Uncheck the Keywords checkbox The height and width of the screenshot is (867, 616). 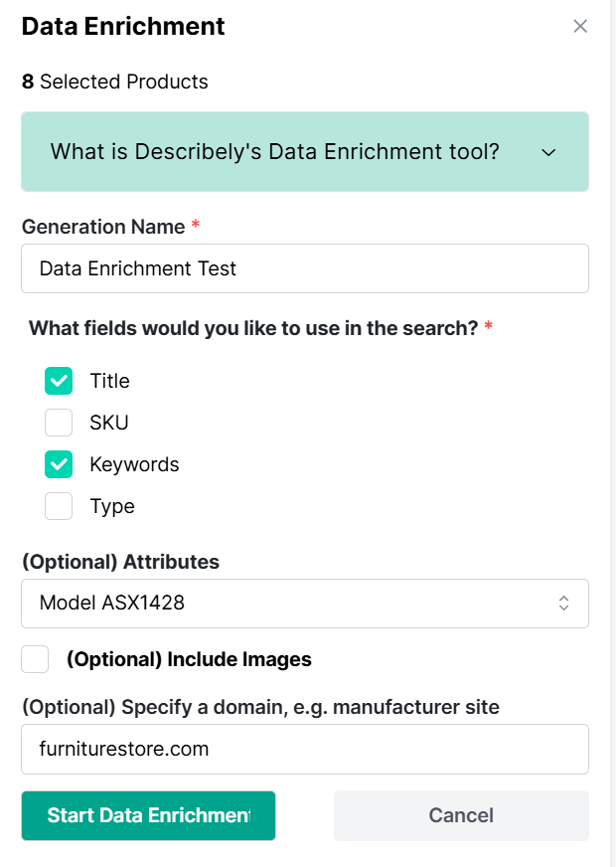(x=59, y=464)
